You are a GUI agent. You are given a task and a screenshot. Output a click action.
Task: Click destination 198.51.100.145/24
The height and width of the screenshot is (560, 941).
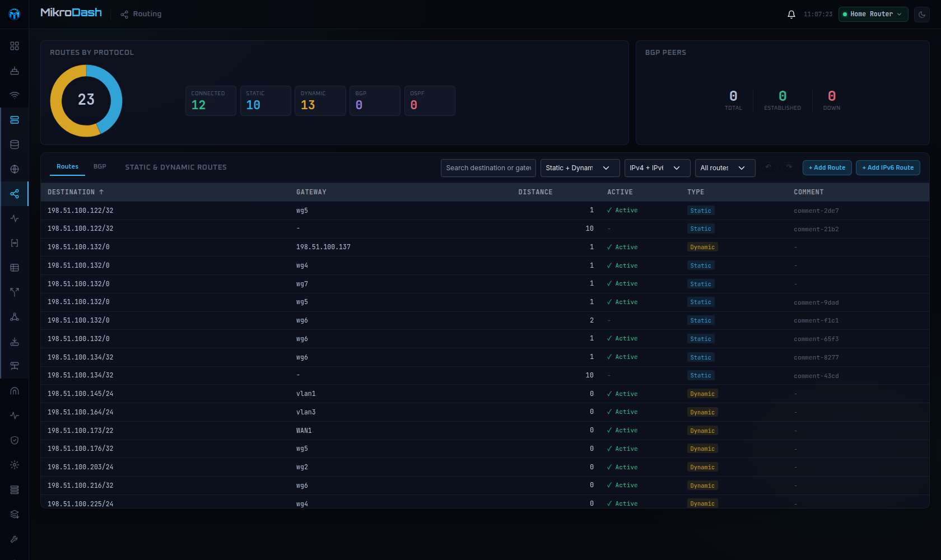pyautogui.click(x=80, y=394)
